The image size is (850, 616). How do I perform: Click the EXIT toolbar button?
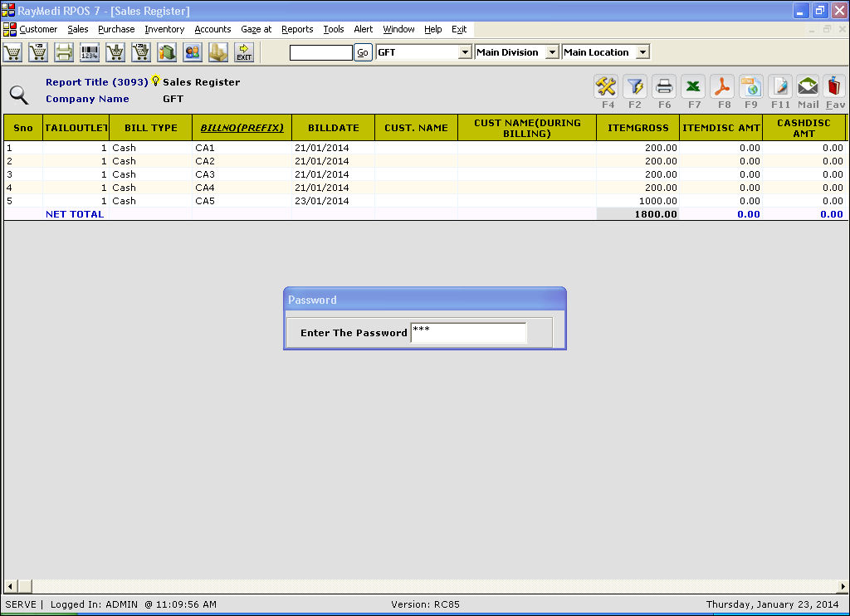click(244, 52)
